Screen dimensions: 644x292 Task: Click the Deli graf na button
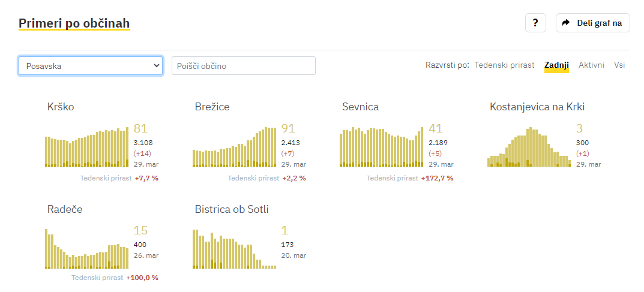(592, 23)
